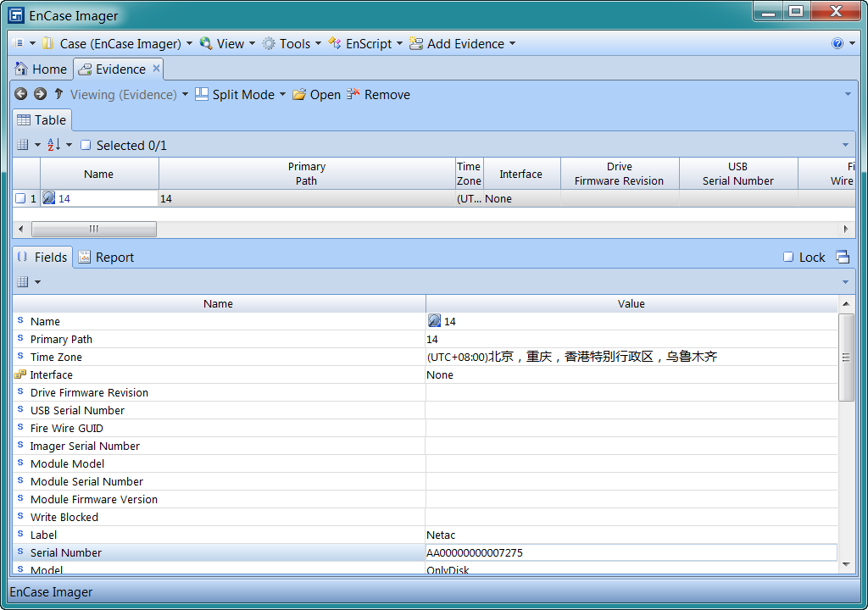The height and width of the screenshot is (610, 868).
Task: Click the Open evidence button
Action: click(317, 95)
